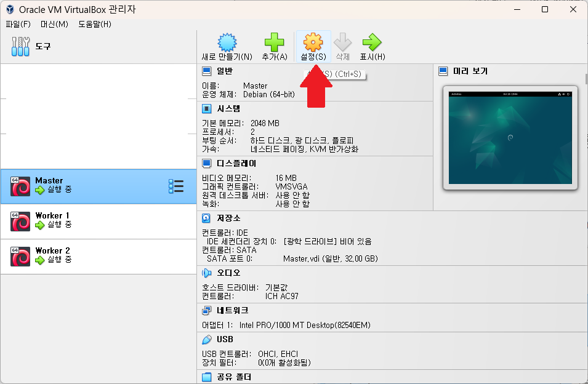Click the 네트워크 icon
Image resolution: width=588 pixels, height=384 pixels.
207,311
